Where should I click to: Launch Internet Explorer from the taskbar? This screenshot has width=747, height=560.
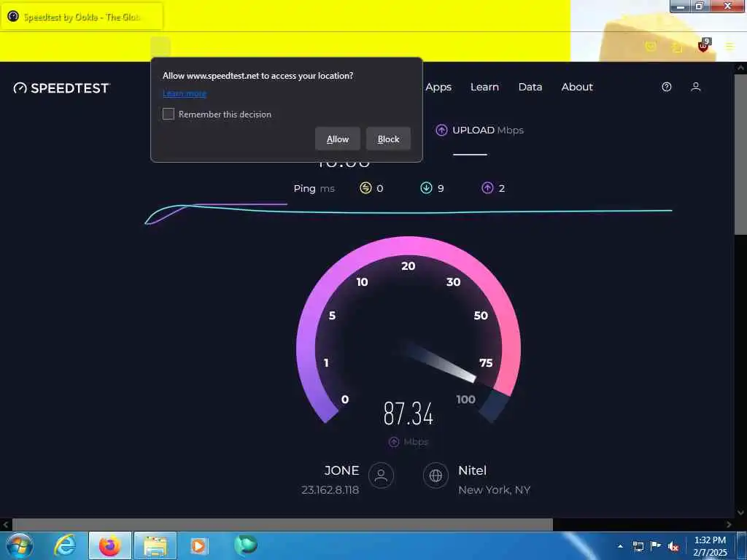(65, 545)
